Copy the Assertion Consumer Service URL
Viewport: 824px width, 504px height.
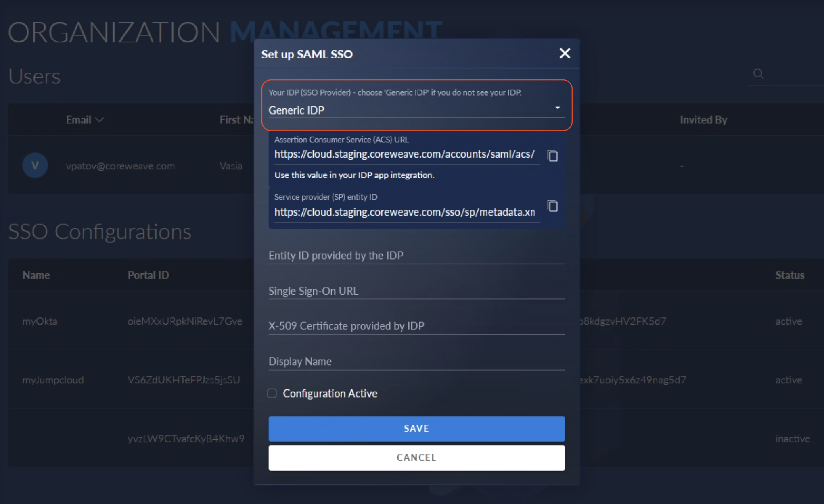coord(552,155)
